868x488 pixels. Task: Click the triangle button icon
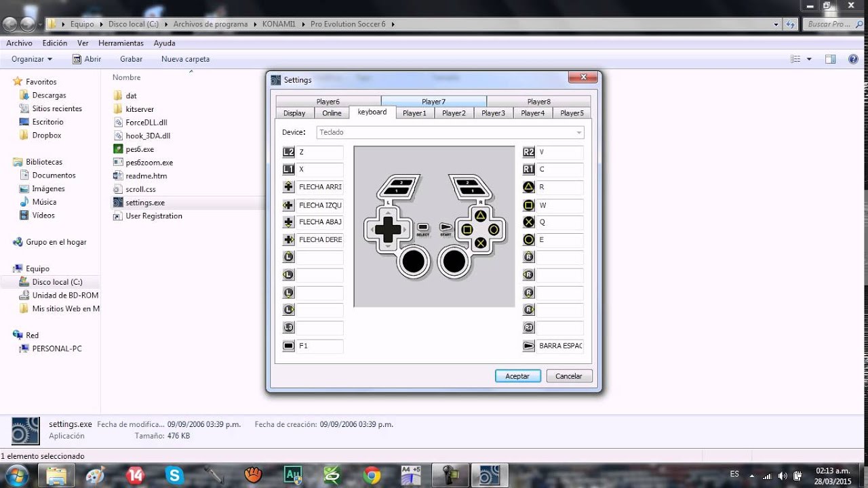click(529, 187)
